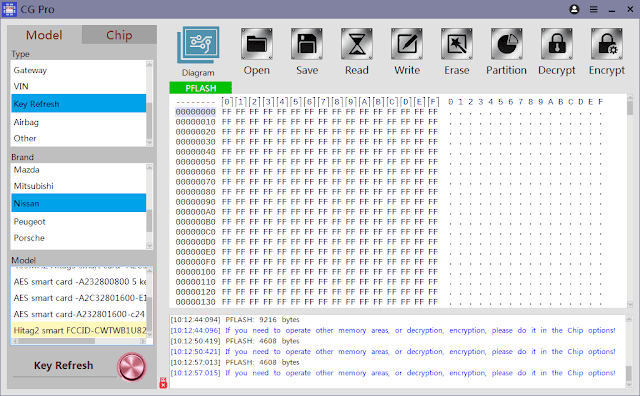Viewport: 640px width, 396px height.
Task: Click hex address 000000F0
Action: tap(196, 262)
